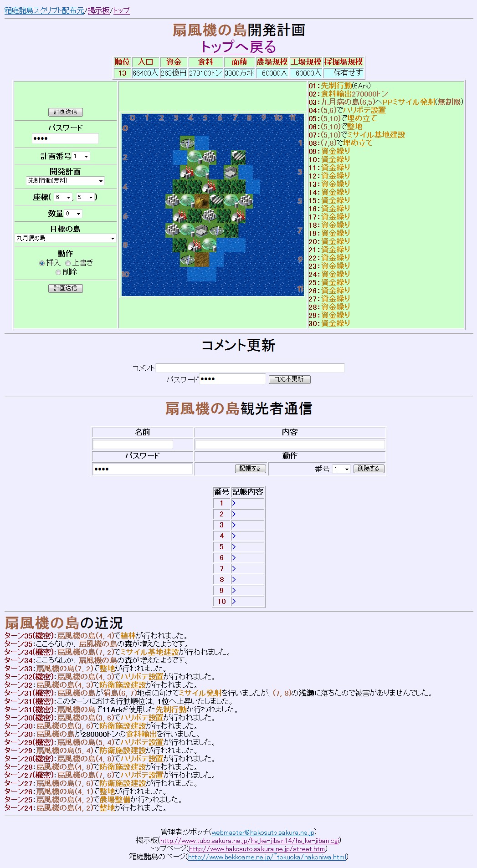Open the second 座標 dropdown showing 5
This screenshot has height=868, width=477.
pyautogui.click(x=85, y=197)
